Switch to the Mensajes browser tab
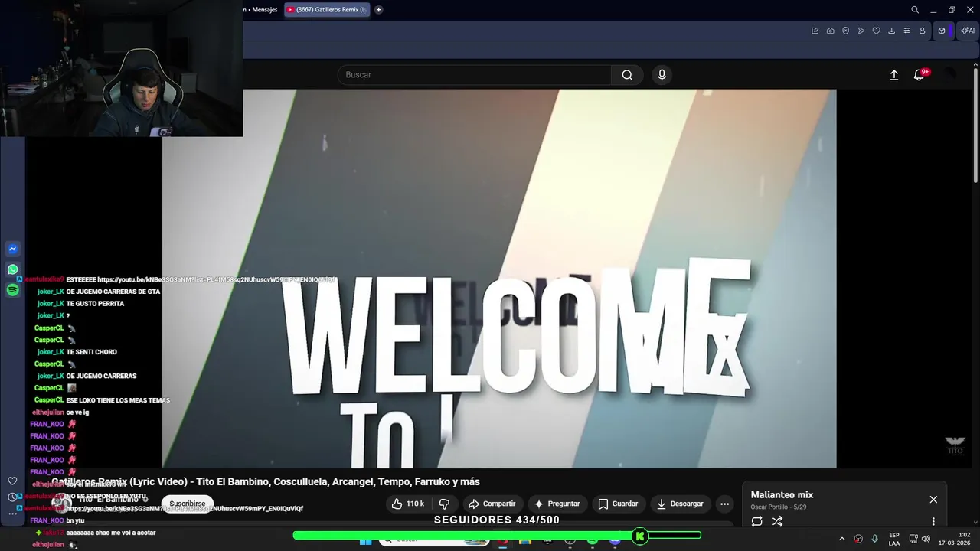Screen dimensions: 980x551 click(260, 10)
